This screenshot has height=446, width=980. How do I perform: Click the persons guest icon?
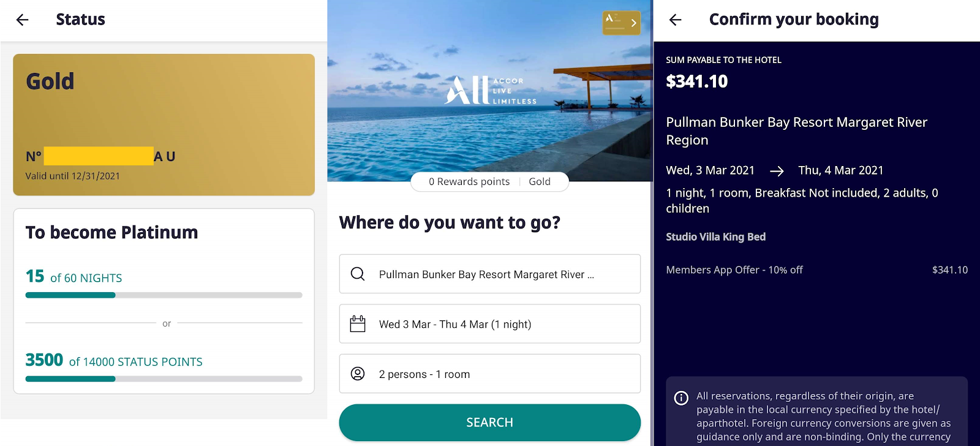(358, 374)
